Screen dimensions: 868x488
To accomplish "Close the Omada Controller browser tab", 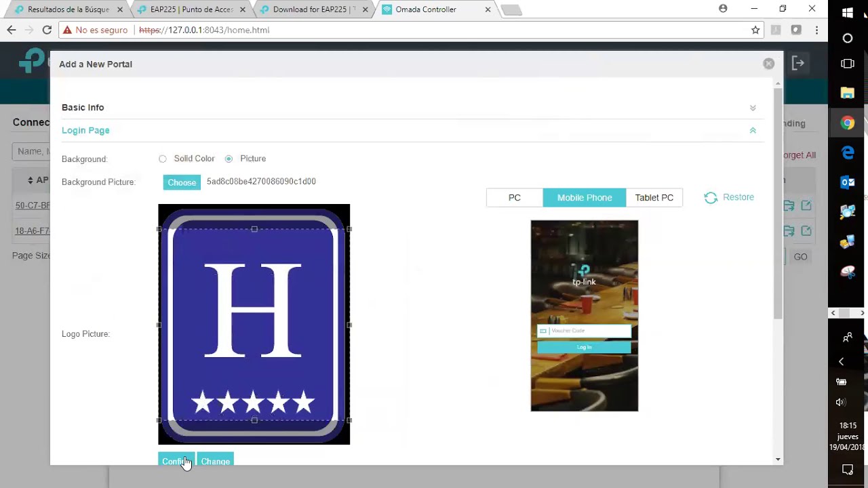I will pos(488,9).
